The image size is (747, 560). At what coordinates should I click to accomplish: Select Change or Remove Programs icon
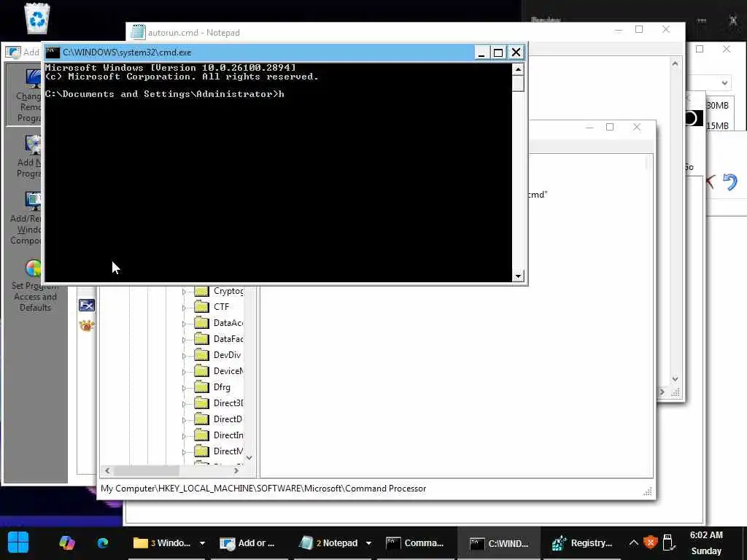[x=34, y=78]
